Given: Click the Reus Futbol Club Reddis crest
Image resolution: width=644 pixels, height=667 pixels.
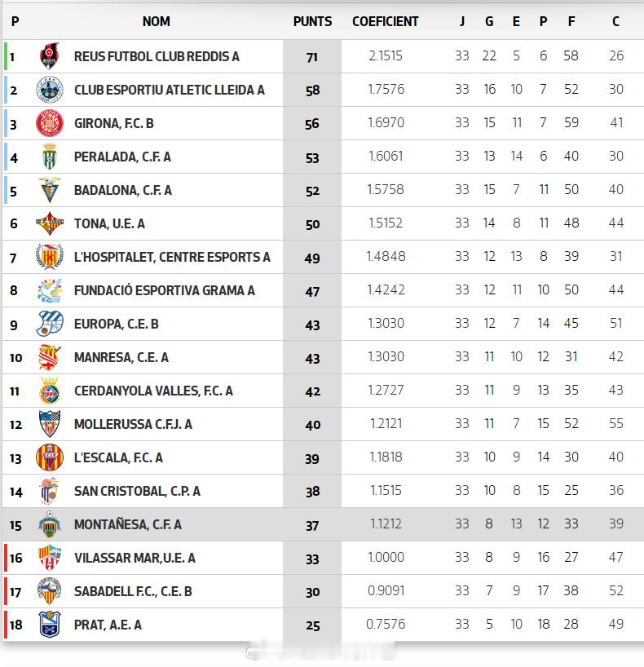Looking at the screenshot, I should click(50, 56).
